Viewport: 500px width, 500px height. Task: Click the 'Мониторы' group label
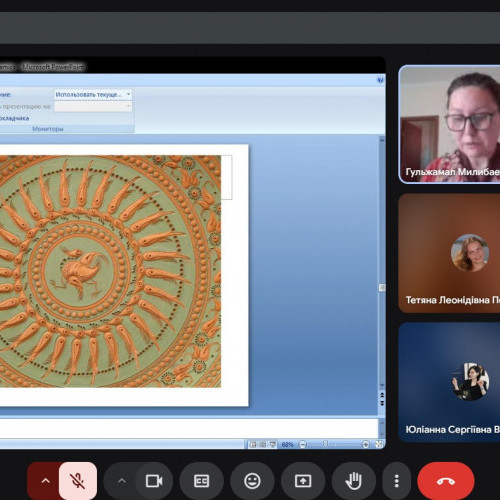[x=48, y=129]
